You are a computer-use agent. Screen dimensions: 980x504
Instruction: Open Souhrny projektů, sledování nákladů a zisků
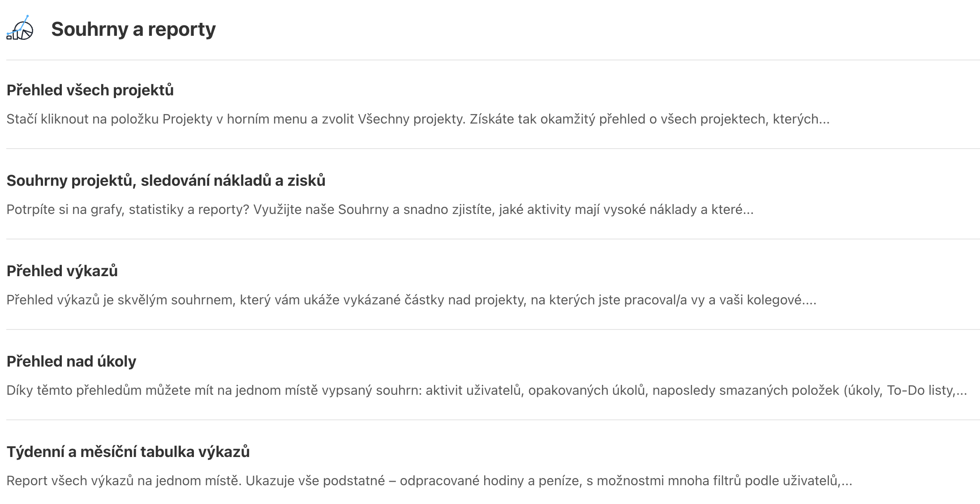point(166,180)
